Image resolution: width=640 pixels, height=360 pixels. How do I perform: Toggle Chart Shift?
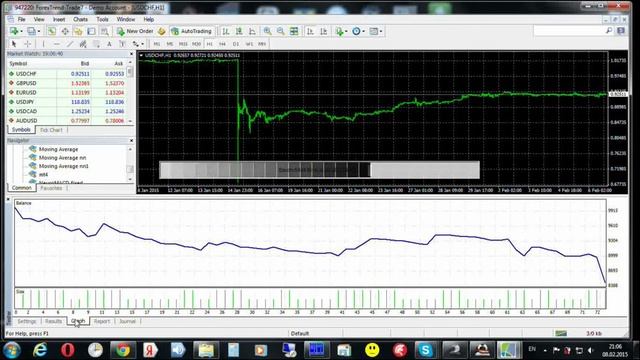pos(323,31)
